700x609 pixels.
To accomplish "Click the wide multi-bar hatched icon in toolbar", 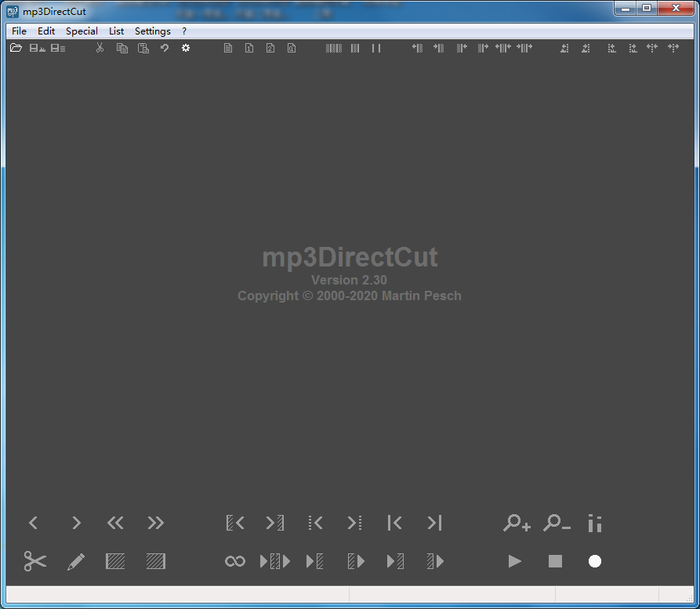I will [333, 48].
